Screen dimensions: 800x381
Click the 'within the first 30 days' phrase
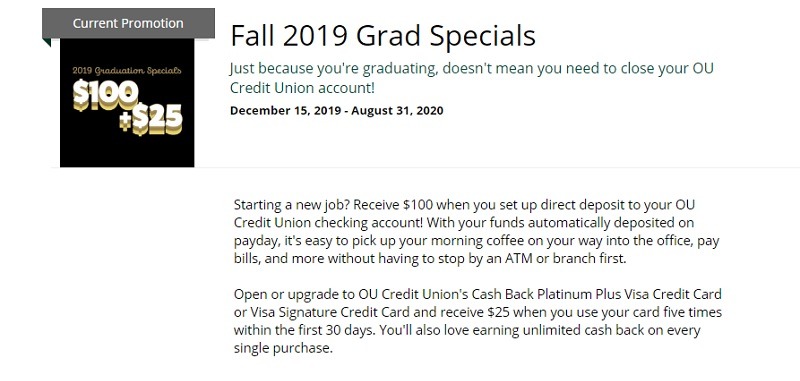pyautogui.click(x=305, y=330)
